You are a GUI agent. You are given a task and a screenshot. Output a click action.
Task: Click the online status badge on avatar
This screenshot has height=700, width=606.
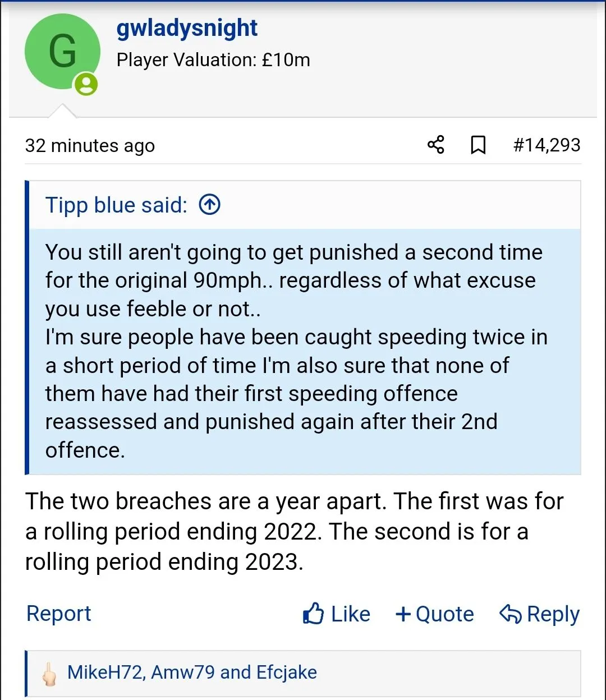tap(86, 85)
